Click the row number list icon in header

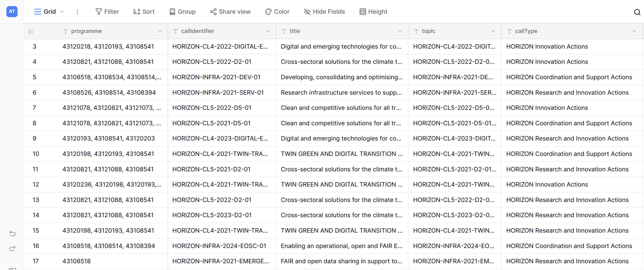click(31, 31)
